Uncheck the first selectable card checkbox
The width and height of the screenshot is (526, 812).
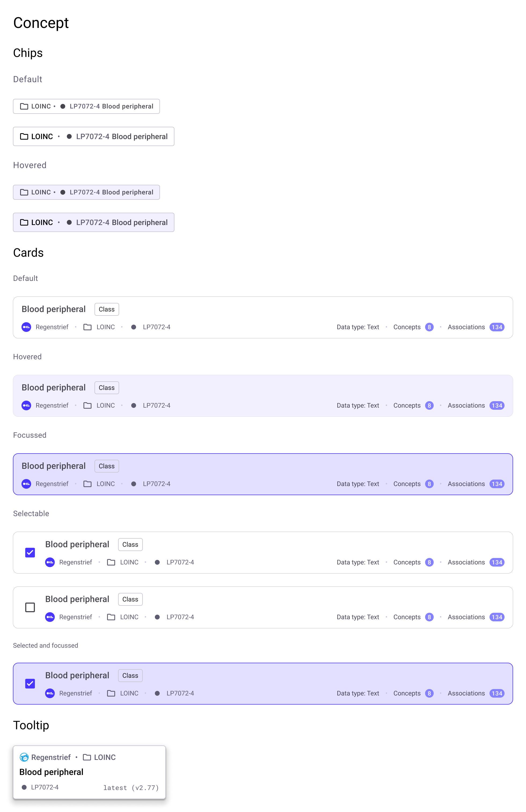pyautogui.click(x=30, y=552)
